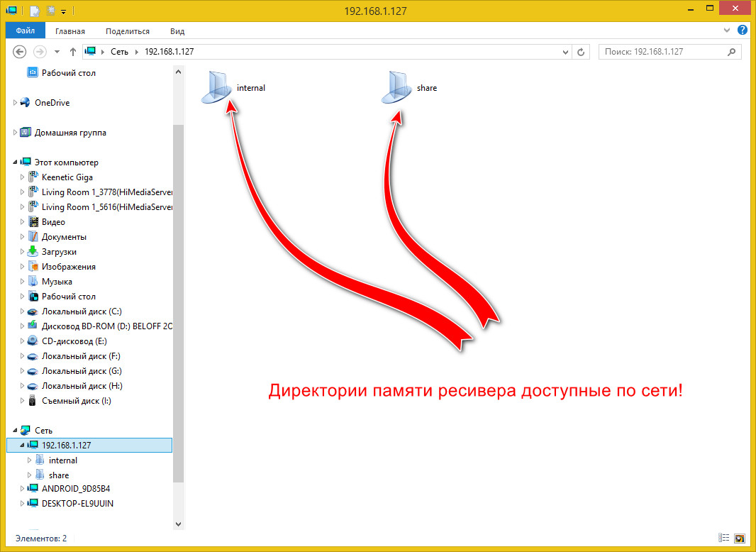Image resolution: width=756 pixels, height=552 pixels.
Task: Open the internal network folder icon
Action: pyautogui.click(x=216, y=87)
